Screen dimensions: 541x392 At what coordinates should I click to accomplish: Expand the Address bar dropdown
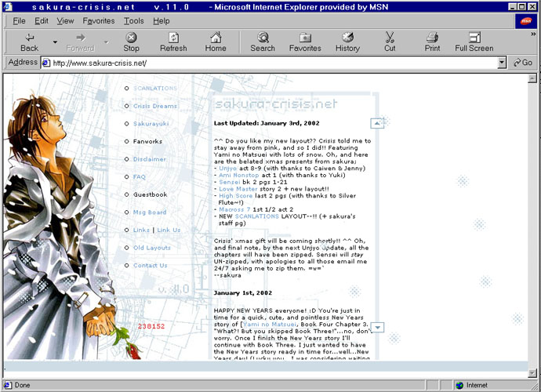pyautogui.click(x=502, y=63)
